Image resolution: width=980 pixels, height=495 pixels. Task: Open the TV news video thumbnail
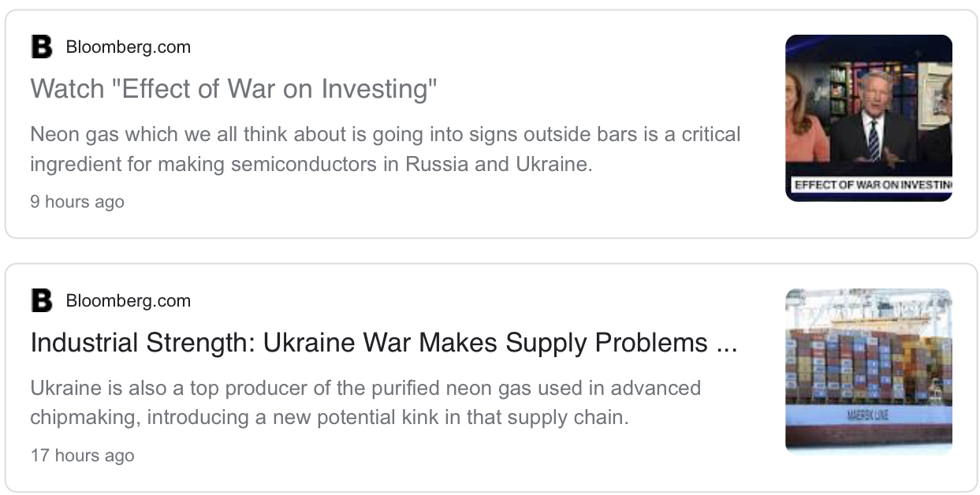pyautogui.click(x=868, y=117)
